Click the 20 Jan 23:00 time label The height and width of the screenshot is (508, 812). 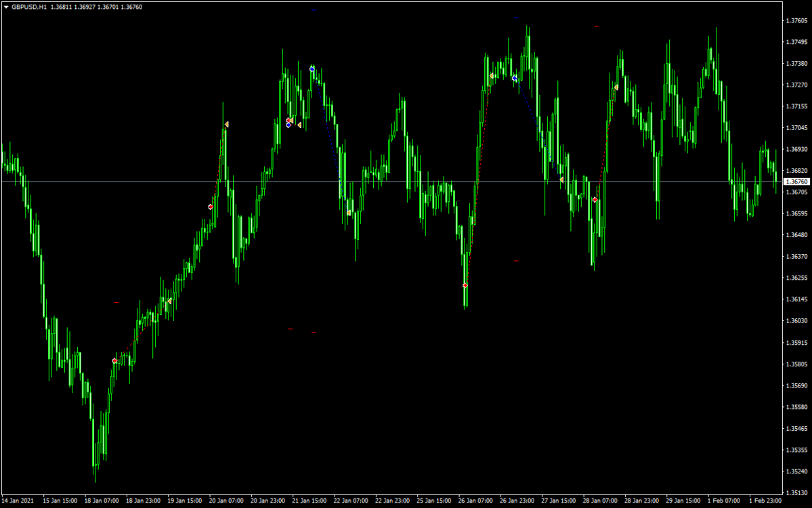click(268, 501)
